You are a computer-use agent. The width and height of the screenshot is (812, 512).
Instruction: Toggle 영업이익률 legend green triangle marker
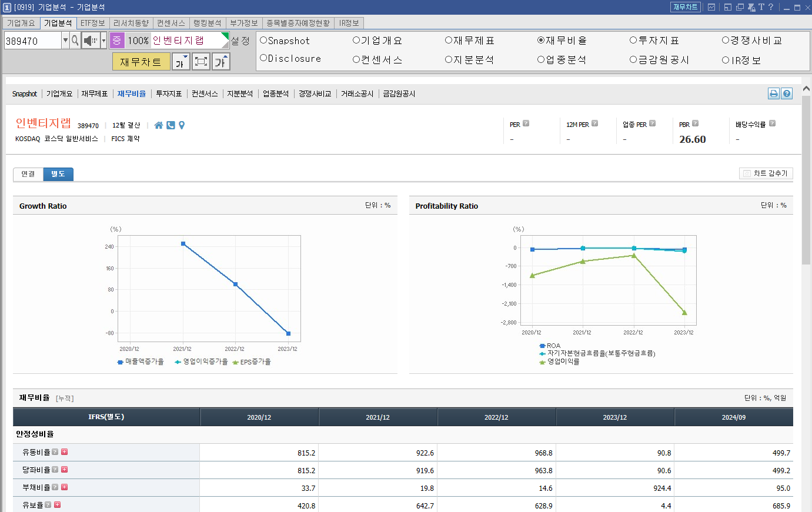point(542,362)
